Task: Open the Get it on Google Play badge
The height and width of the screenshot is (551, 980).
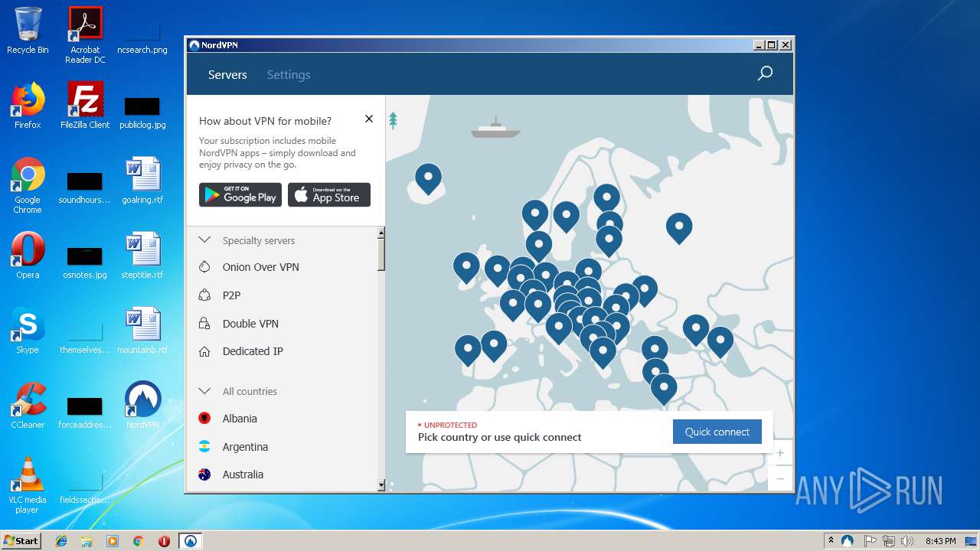Action: pos(240,194)
